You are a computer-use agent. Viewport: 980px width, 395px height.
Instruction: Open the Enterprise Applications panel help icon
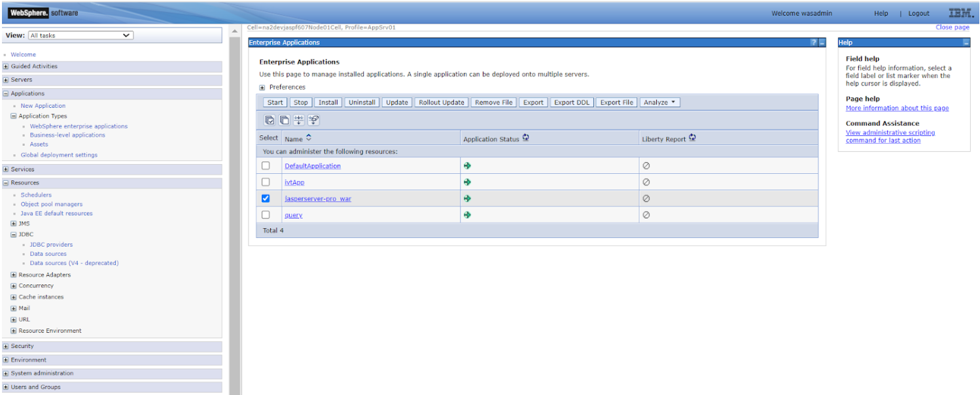click(x=814, y=43)
